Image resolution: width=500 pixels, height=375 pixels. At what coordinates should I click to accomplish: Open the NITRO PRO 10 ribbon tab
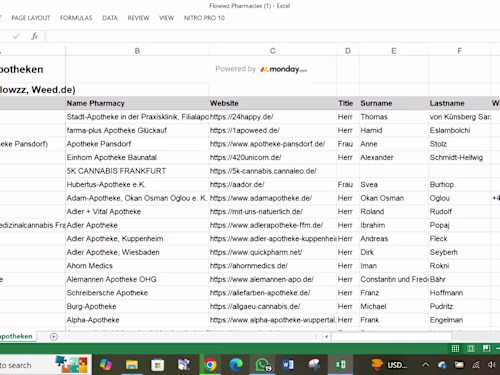[204, 18]
